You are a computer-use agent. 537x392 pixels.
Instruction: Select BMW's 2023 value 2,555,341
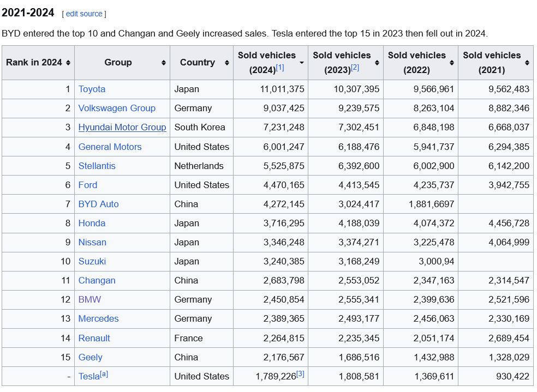(x=359, y=300)
